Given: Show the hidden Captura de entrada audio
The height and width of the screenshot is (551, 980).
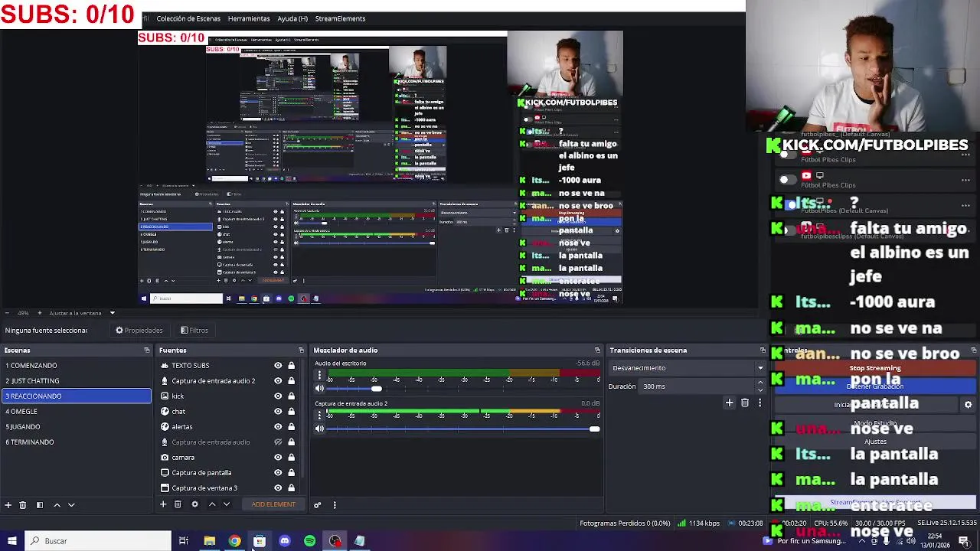Looking at the screenshot, I should [278, 442].
